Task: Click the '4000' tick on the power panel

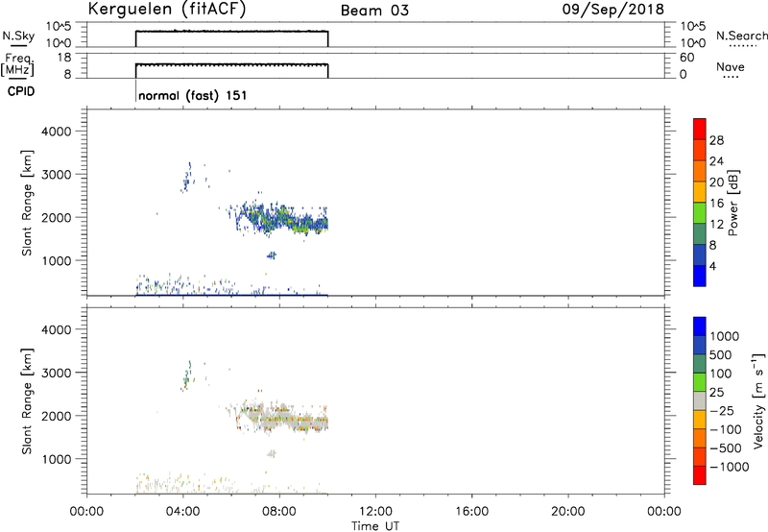Action: click(x=57, y=132)
